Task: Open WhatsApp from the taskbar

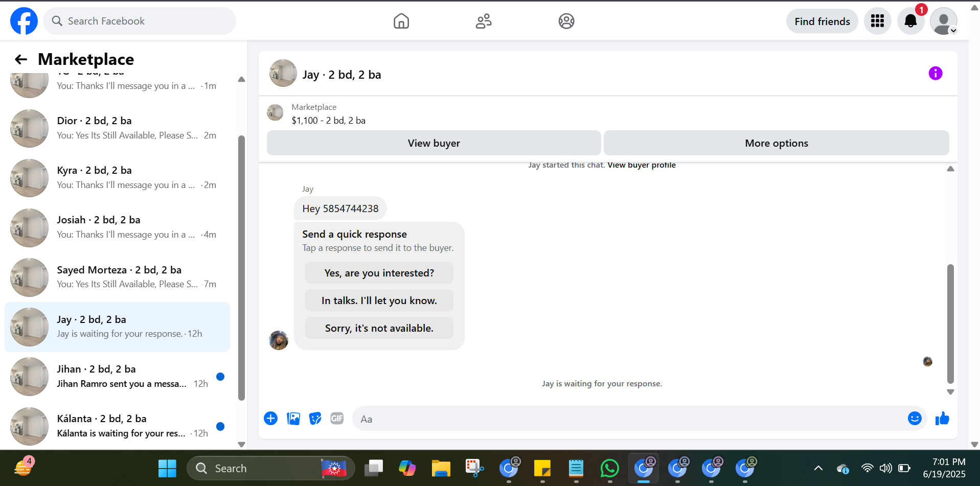Action: coord(610,468)
